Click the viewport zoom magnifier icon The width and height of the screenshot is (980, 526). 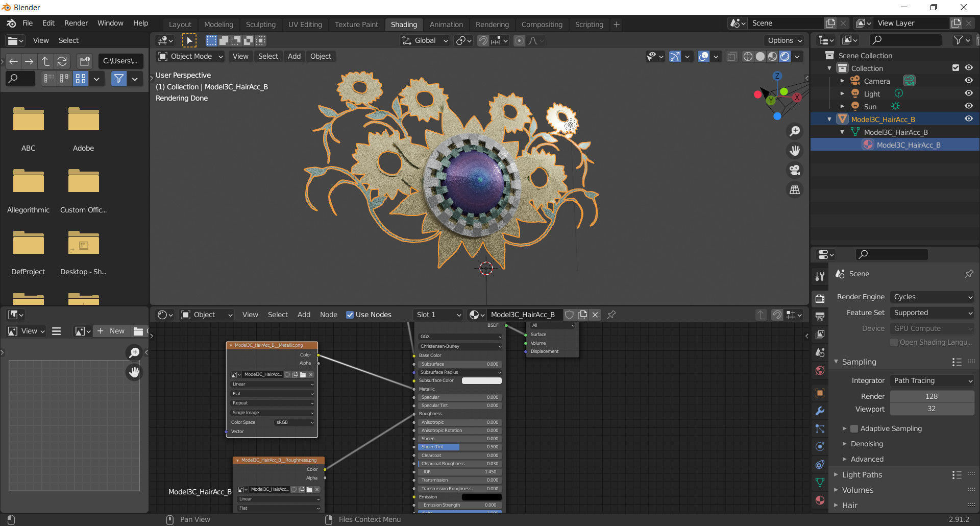795,131
